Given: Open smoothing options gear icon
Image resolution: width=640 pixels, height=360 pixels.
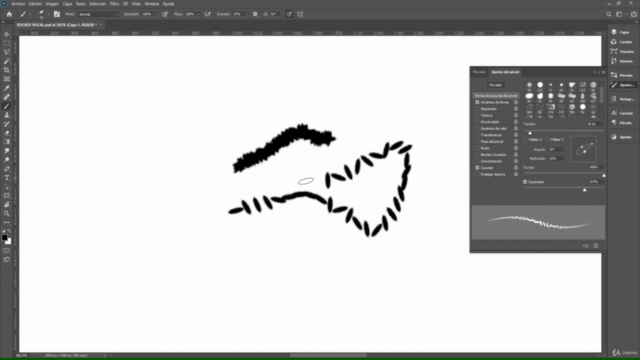Looking at the screenshot, I should 255,14.
